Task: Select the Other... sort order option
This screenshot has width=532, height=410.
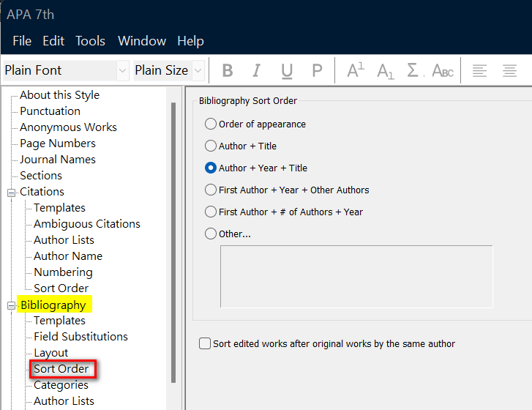Action: tap(210, 234)
